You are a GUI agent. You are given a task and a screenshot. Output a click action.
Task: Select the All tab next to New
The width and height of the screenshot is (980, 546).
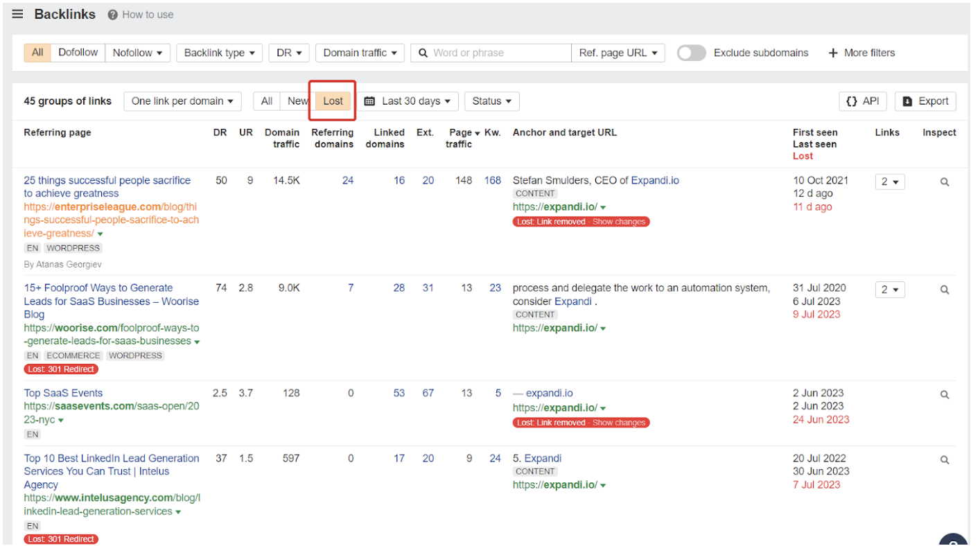pyautogui.click(x=267, y=101)
